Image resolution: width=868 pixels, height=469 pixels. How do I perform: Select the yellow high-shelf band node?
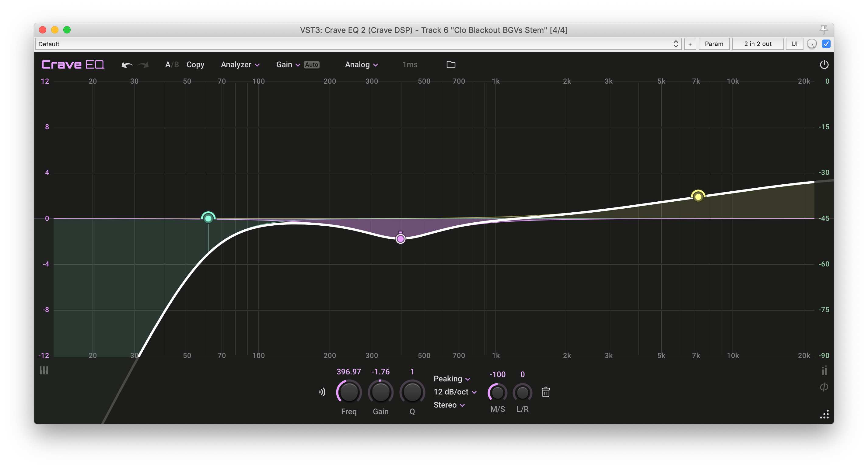(x=698, y=196)
